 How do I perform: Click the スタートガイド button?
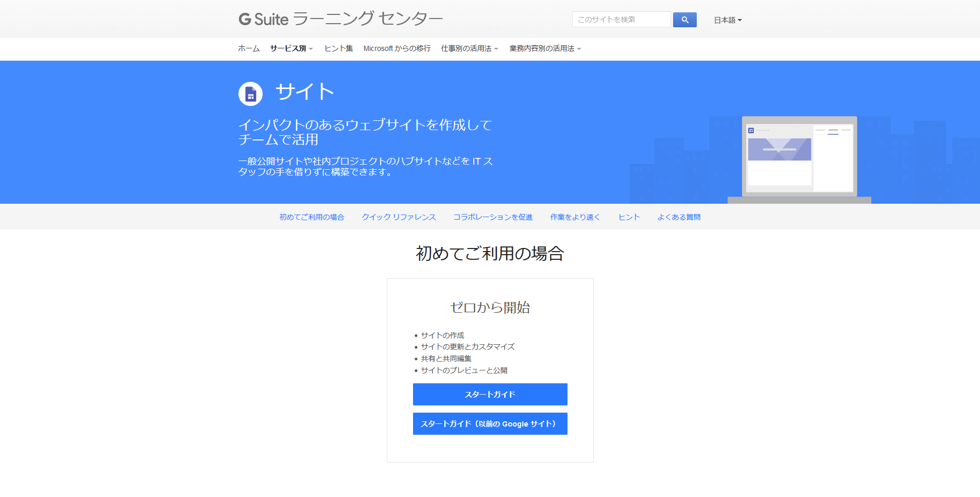point(490,394)
